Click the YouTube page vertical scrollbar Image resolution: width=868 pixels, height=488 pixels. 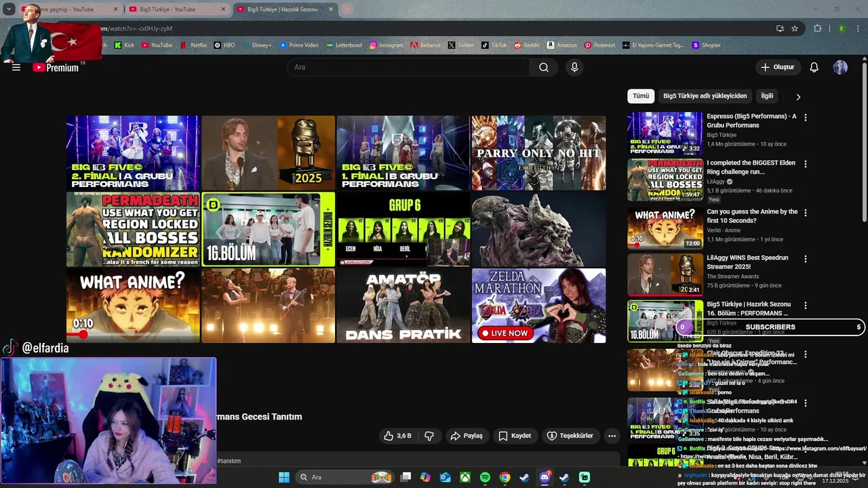tap(864, 141)
